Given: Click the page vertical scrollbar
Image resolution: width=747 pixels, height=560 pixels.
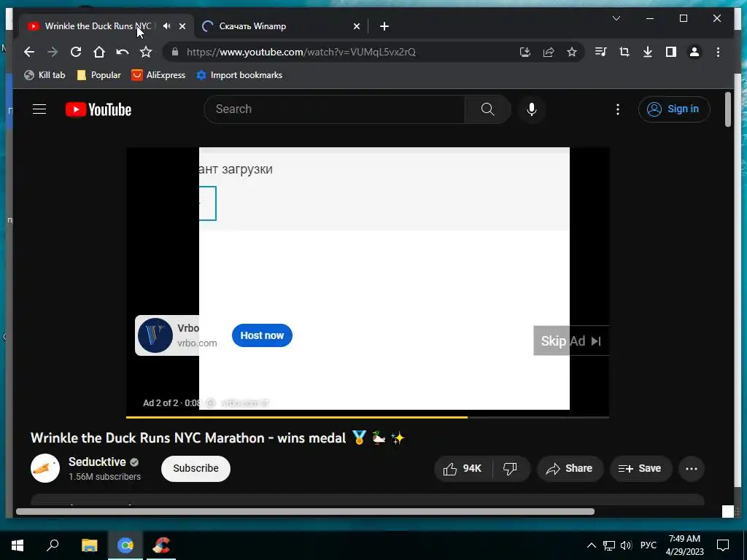Looking at the screenshot, I should (x=727, y=109).
